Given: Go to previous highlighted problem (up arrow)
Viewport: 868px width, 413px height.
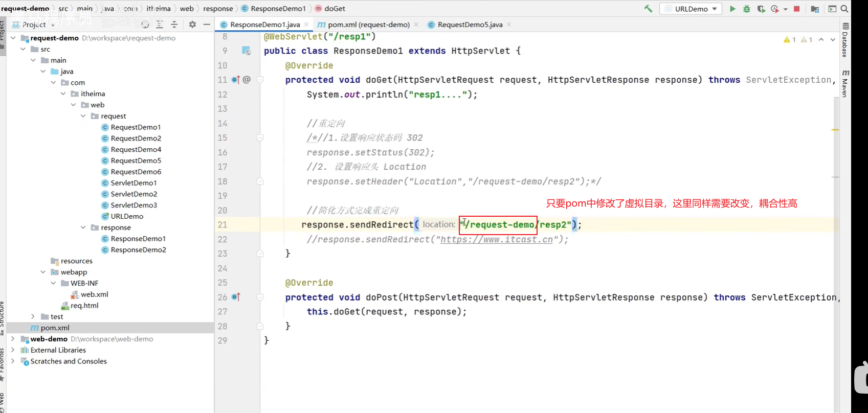Looking at the screenshot, I should click(x=821, y=39).
